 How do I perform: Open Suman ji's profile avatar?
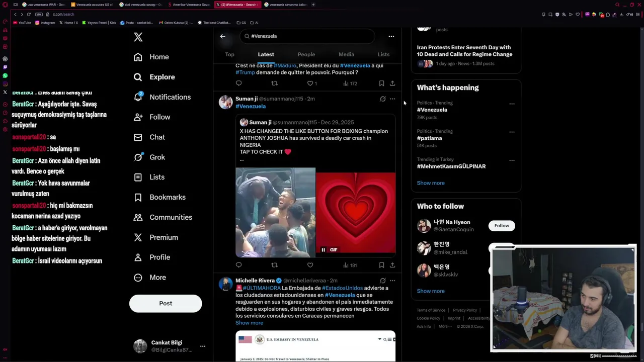(x=226, y=102)
